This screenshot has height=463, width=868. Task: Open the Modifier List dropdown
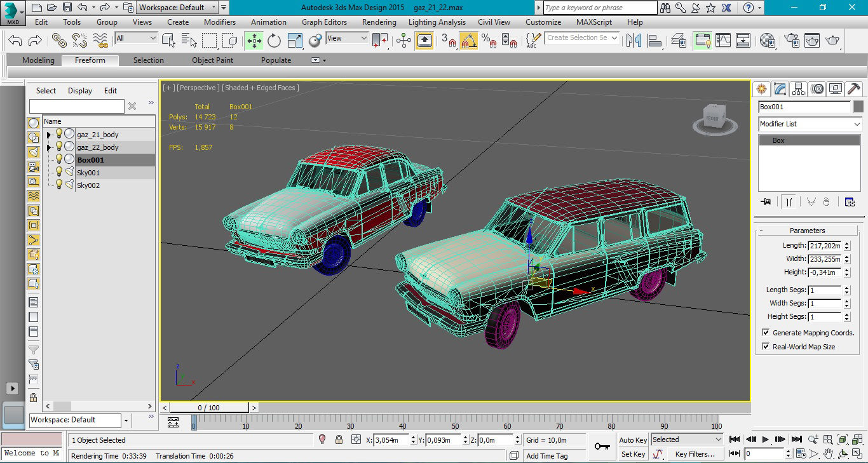(x=810, y=124)
